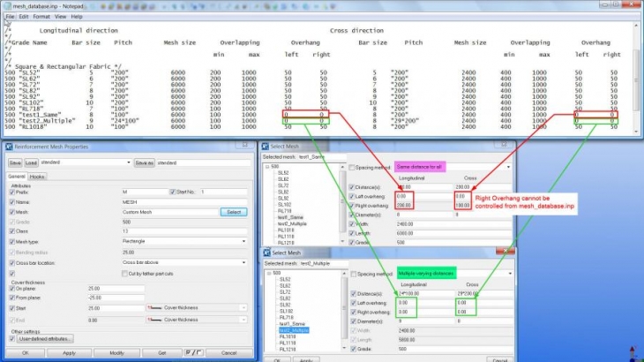This screenshot has width=644, height=362.
Task: Click the cover thickness icon in Start row
Action: point(152,307)
